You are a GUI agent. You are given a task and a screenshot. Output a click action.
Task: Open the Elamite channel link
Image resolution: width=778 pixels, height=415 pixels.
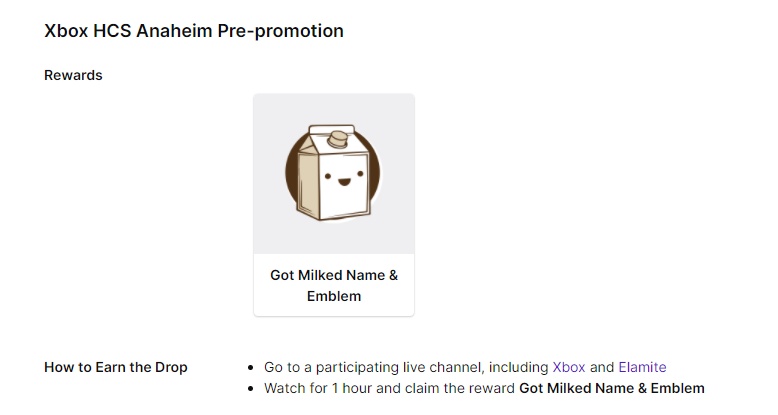click(642, 367)
